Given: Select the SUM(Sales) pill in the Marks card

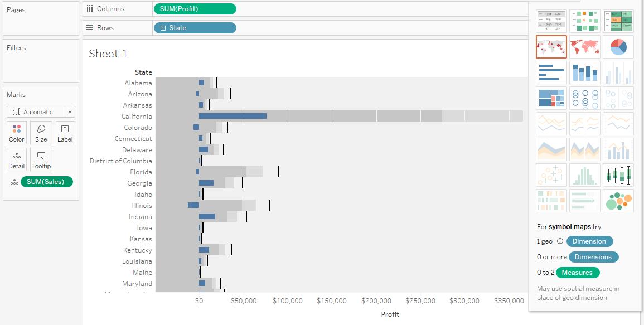Looking at the screenshot, I should coord(47,182).
